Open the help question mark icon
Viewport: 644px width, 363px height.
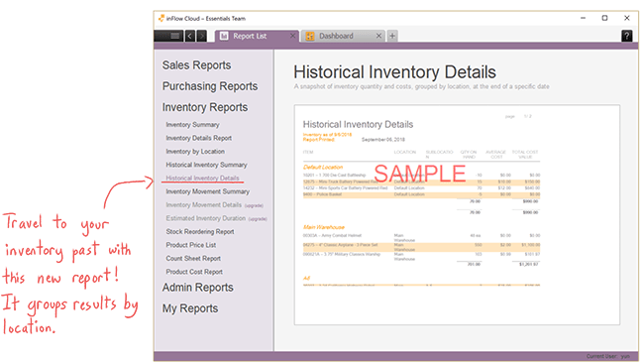[x=627, y=36]
